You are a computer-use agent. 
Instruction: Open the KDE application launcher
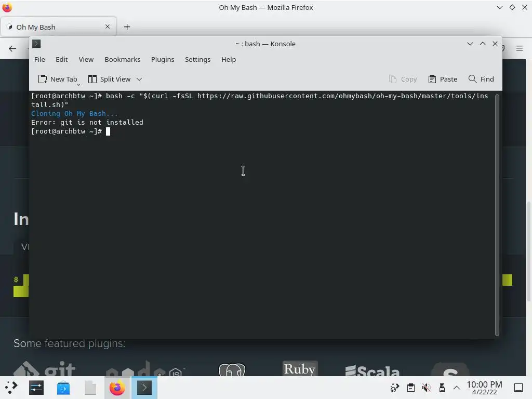tap(11, 388)
